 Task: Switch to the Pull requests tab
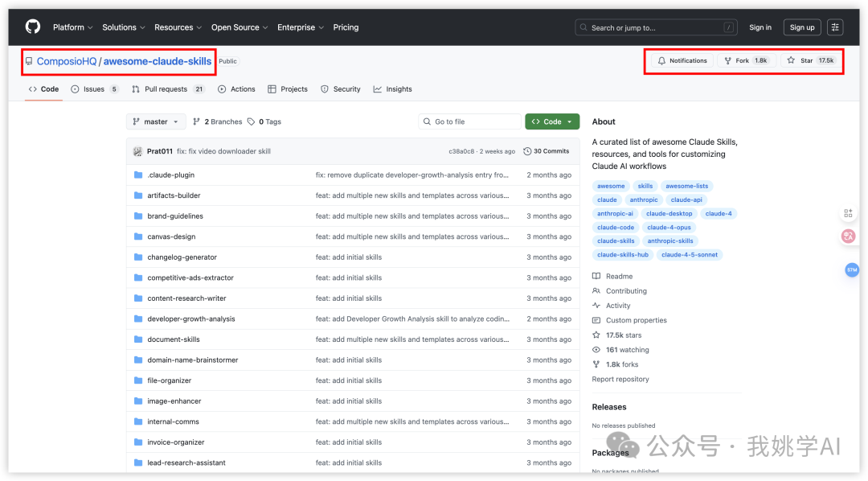167,89
